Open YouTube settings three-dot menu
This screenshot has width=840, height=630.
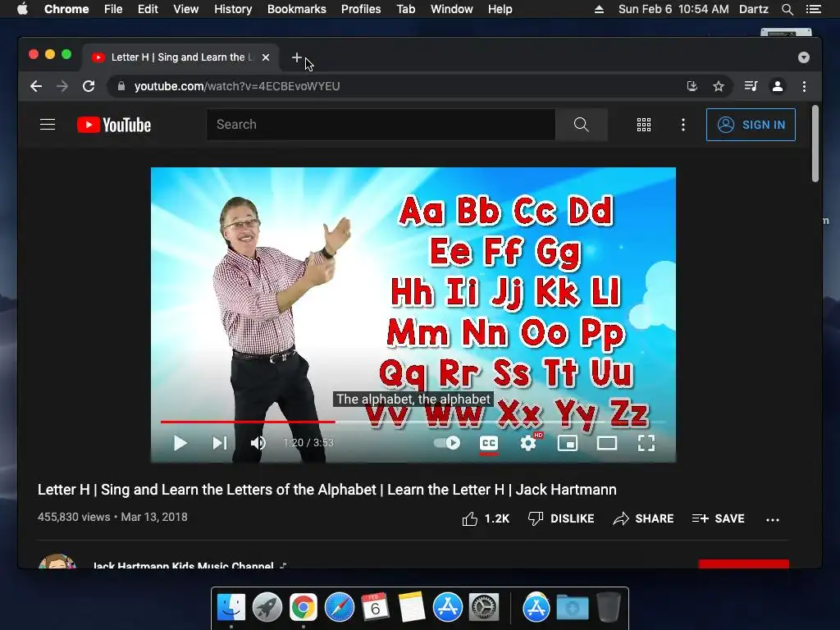tap(683, 125)
